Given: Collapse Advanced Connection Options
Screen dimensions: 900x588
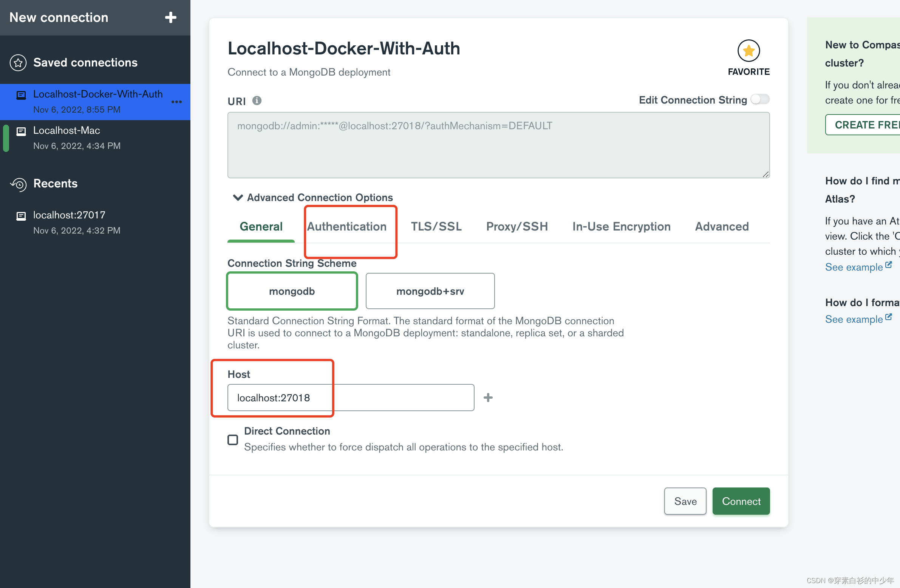Looking at the screenshot, I should click(238, 197).
